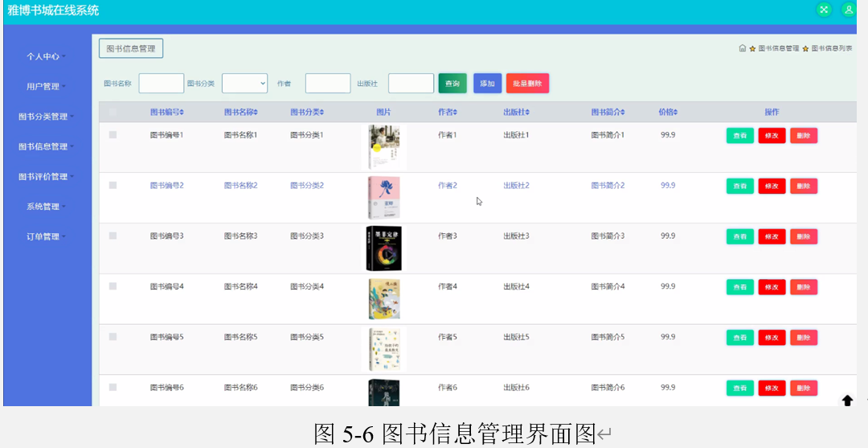Sort by 图书编号 column arrows
The height and width of the screenshot is (448, 868).
182,113
